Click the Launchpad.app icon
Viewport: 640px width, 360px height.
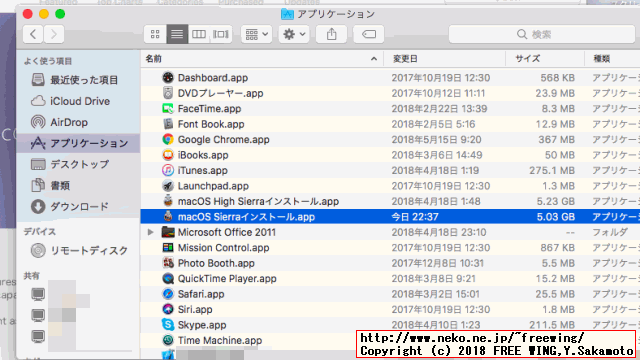click(x=168, y=186)
